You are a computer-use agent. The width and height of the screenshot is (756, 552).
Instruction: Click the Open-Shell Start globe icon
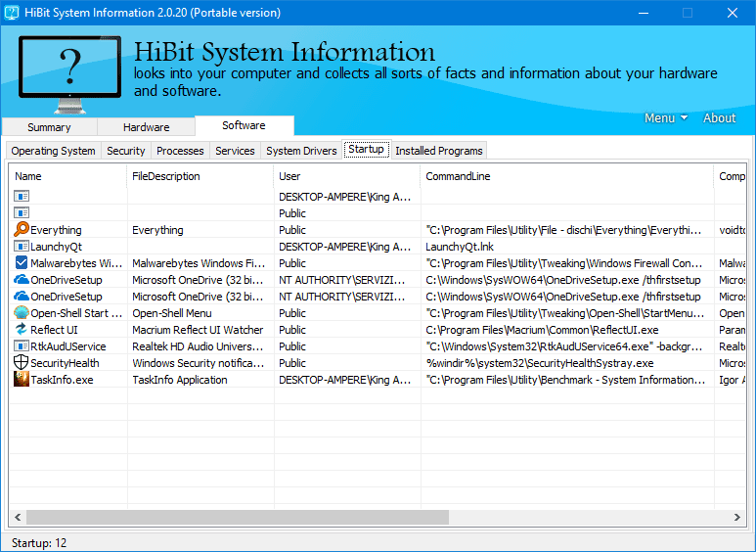22,313
